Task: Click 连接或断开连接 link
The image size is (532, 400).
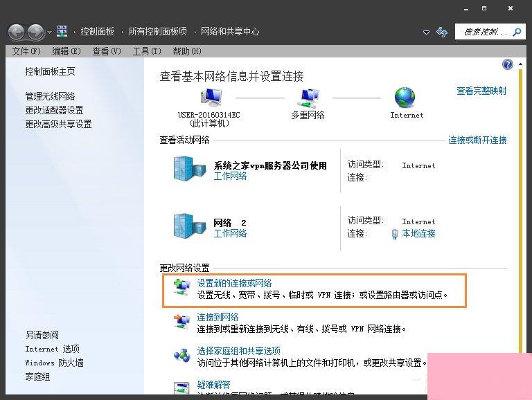Action: pos(477,140)
